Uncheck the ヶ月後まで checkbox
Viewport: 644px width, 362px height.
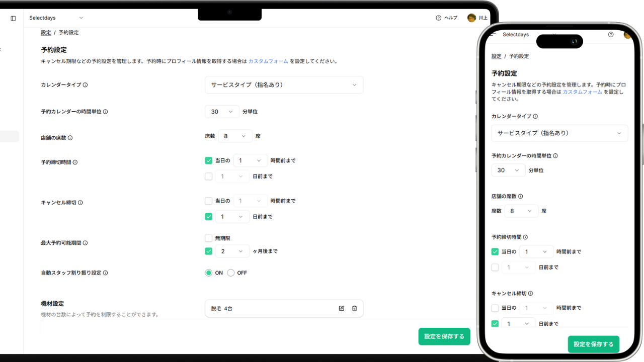tap(209, 251)
